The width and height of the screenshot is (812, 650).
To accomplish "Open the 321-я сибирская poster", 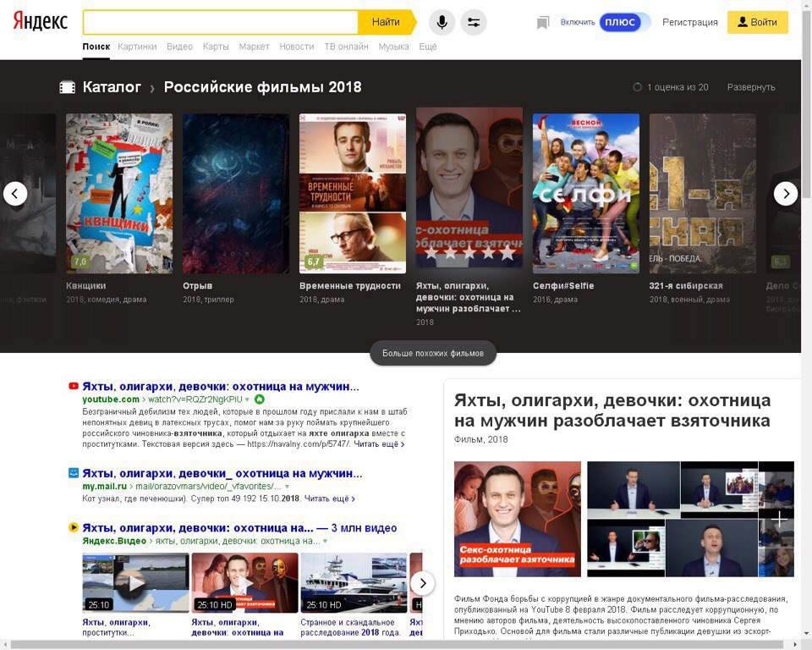I will coord(703,193).
